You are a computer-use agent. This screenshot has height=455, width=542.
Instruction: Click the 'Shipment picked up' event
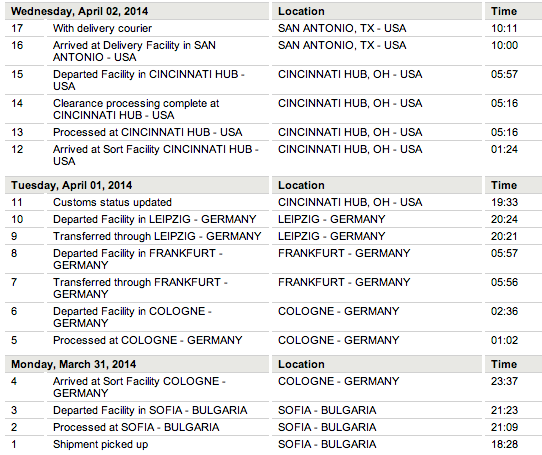(101, 445)
